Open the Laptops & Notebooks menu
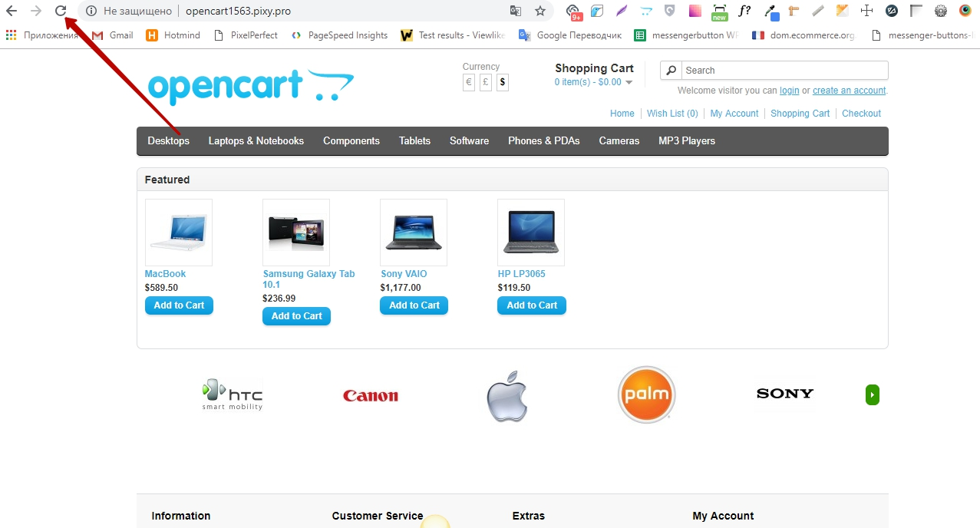 pos(256,141)
